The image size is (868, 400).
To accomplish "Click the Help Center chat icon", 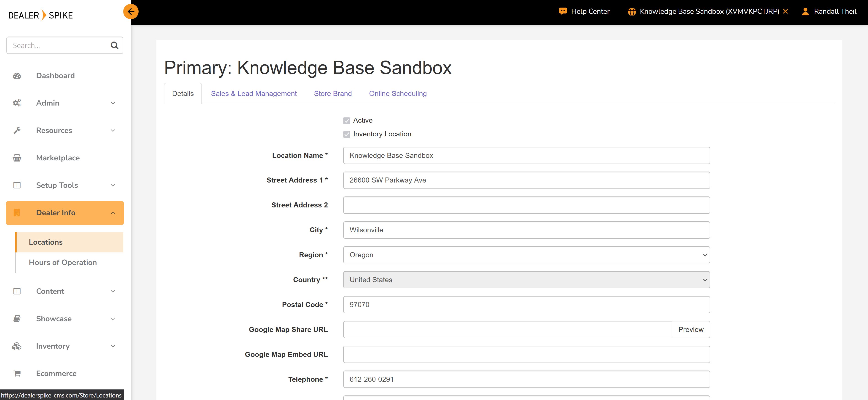I will click(563, 11).
